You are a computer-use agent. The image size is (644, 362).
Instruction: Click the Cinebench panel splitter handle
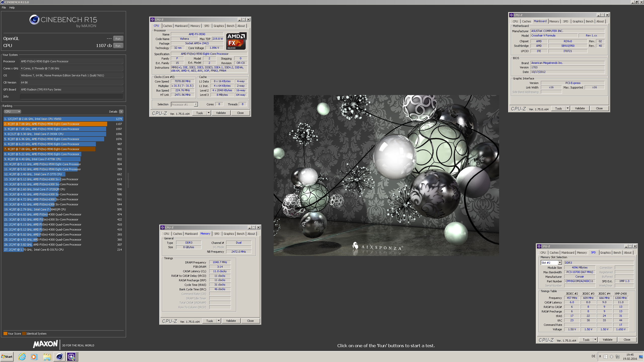tap(128, 180)
